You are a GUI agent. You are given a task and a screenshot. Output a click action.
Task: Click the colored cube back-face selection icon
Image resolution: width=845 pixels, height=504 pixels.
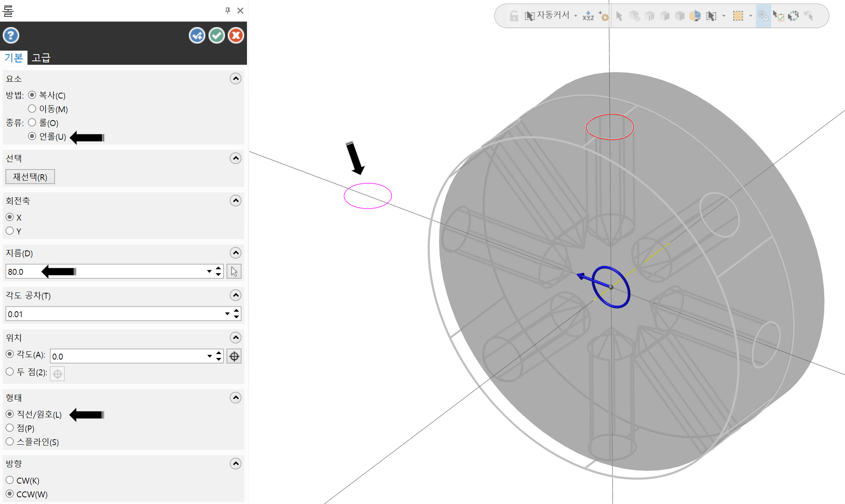695,16
